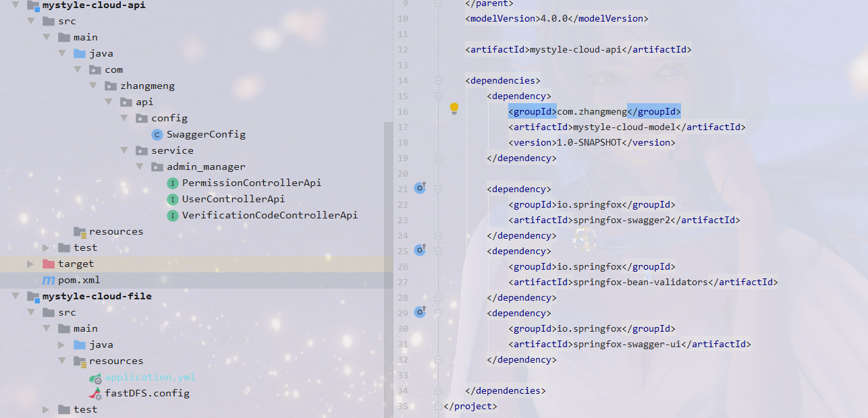Image resolution: width=868 pixels, height=418 pixels.
Task: Click the file icon of fastDFS.config
Action: (x=95, y=393)
